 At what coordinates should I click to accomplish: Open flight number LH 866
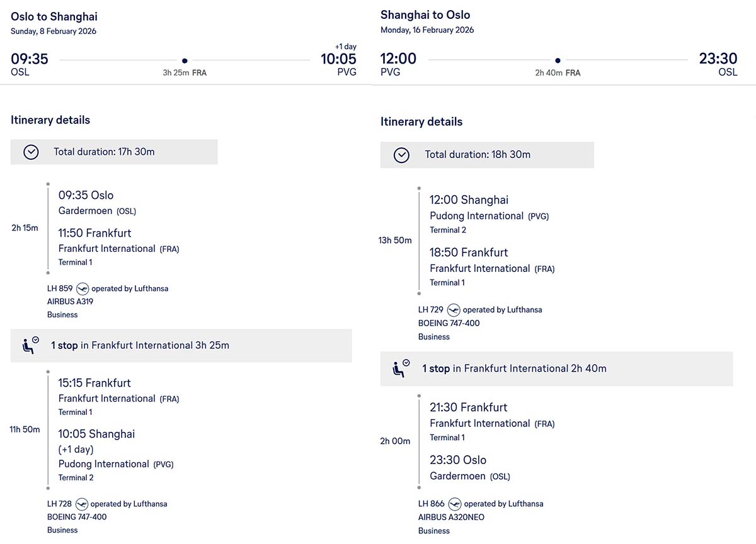point(431,504)
